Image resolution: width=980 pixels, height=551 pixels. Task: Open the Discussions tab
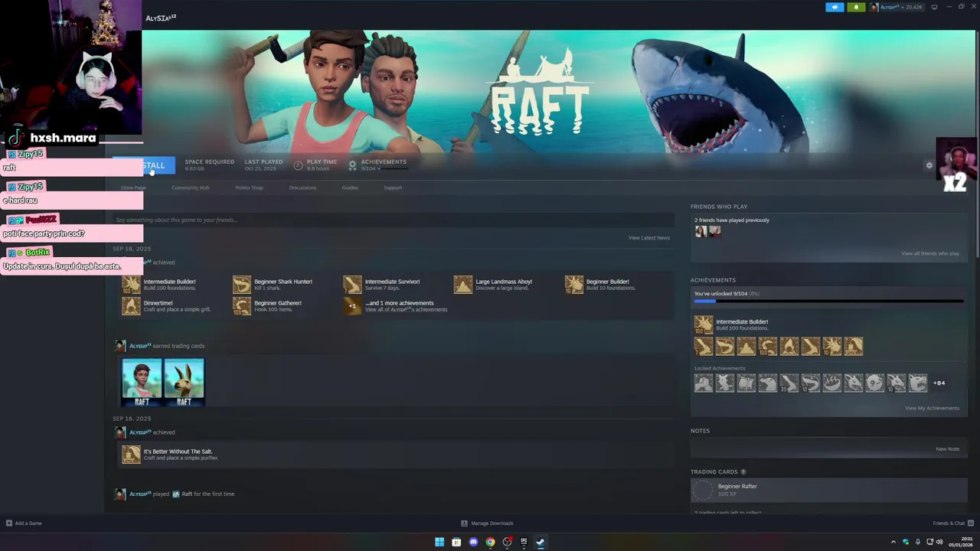click(302, 187)
